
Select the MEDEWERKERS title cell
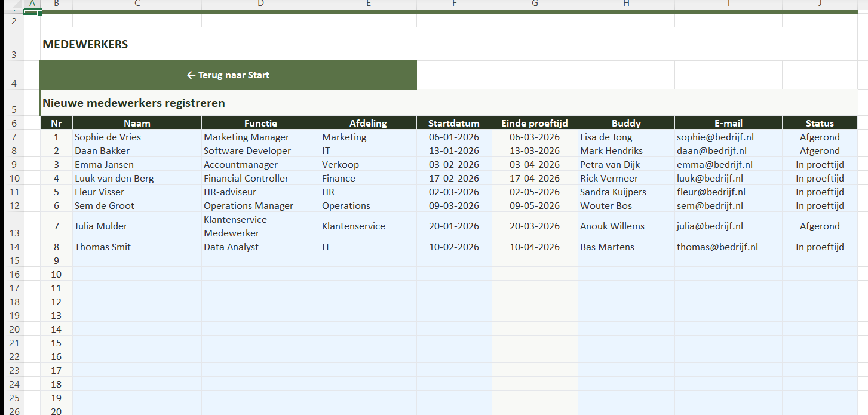pyautogui.click(x=85, y=45)
